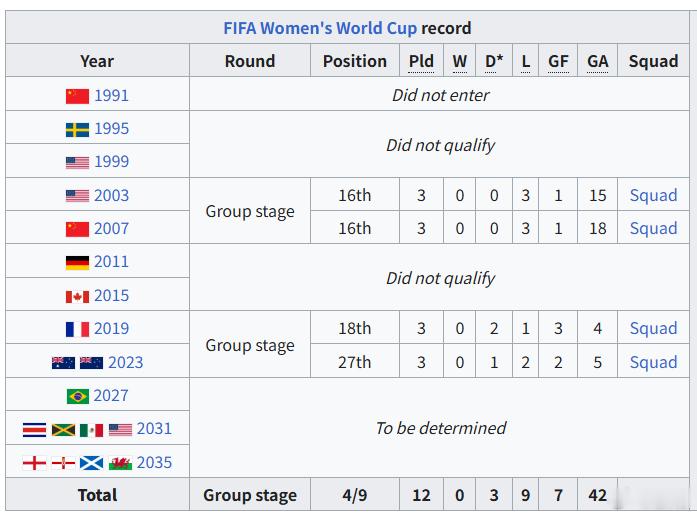Image resolution: width=697 pixels, height=517 pixels.
Task: Open the 2035 tournament year link
Action: coord(154,463)
